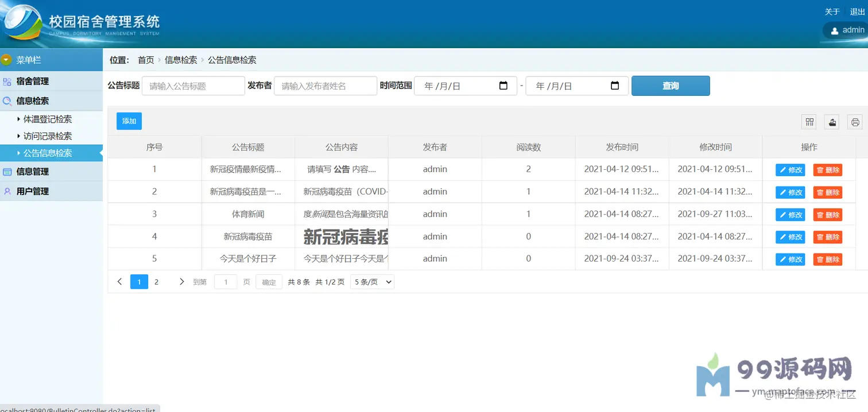Click 首页 in the breadcrumb
The height and width of the screenshot is (412, 868).
click(x=146, y=60)
